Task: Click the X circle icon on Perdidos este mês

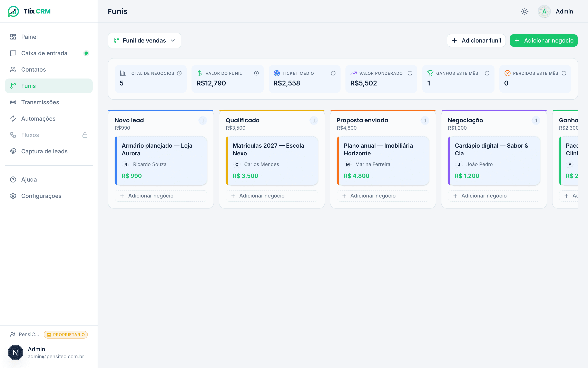Action: (507, 73)
